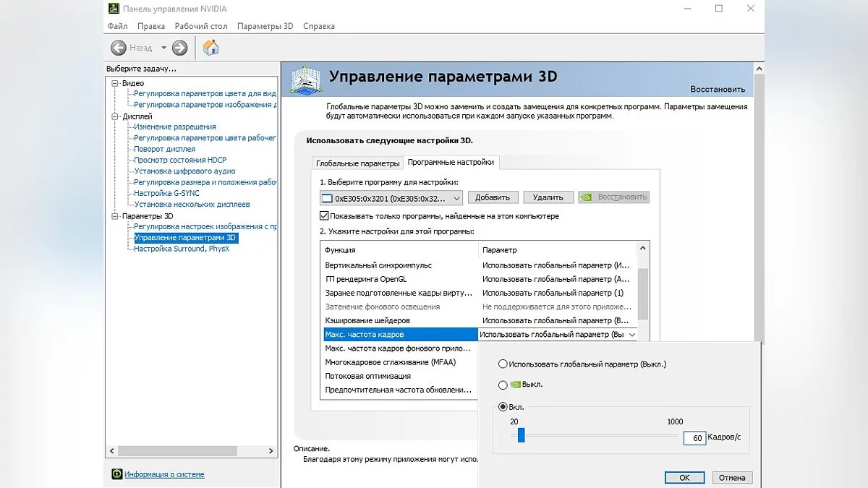Select Поворот дисплея in tree
The height and width of the screenshot is (488, 868).
[164, 149]
